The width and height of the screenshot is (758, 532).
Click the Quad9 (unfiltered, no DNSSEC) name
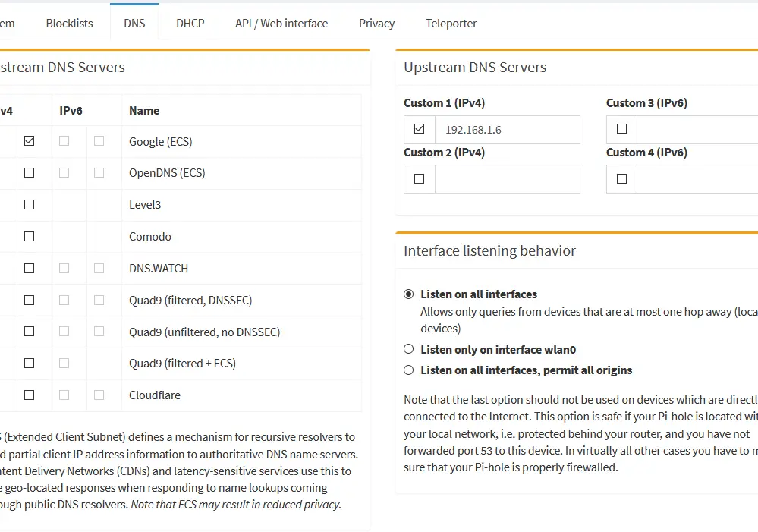(x=205, y=332)
